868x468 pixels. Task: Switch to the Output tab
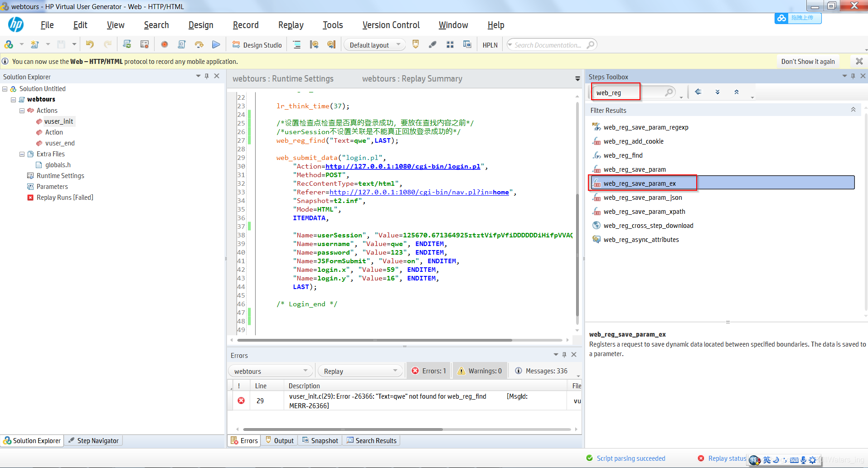[x=280, y=440]
